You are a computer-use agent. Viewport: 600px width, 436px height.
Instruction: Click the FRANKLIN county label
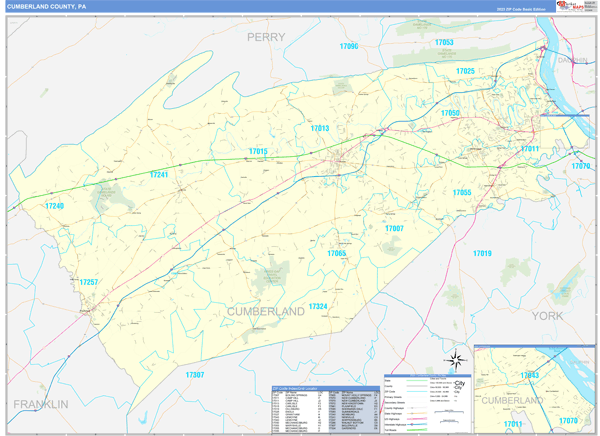40,403
